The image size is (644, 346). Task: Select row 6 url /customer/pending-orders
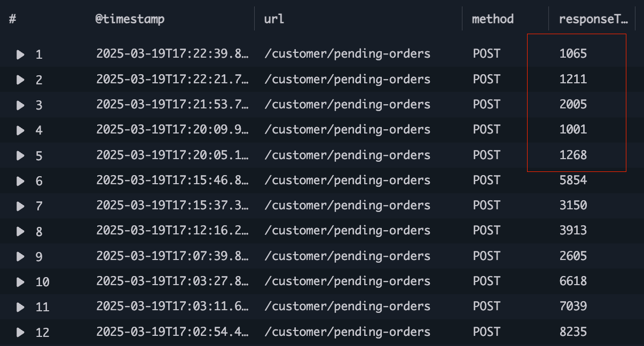tap(348, 180)
